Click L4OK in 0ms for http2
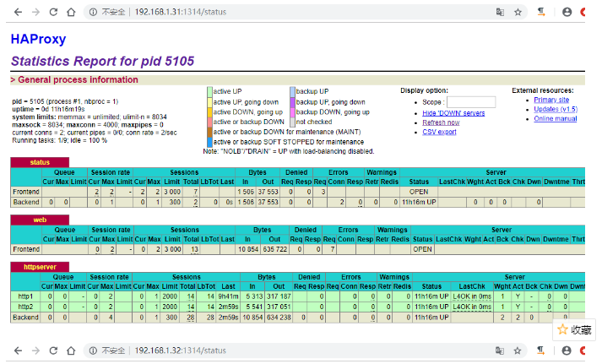 tap(472, 307)
